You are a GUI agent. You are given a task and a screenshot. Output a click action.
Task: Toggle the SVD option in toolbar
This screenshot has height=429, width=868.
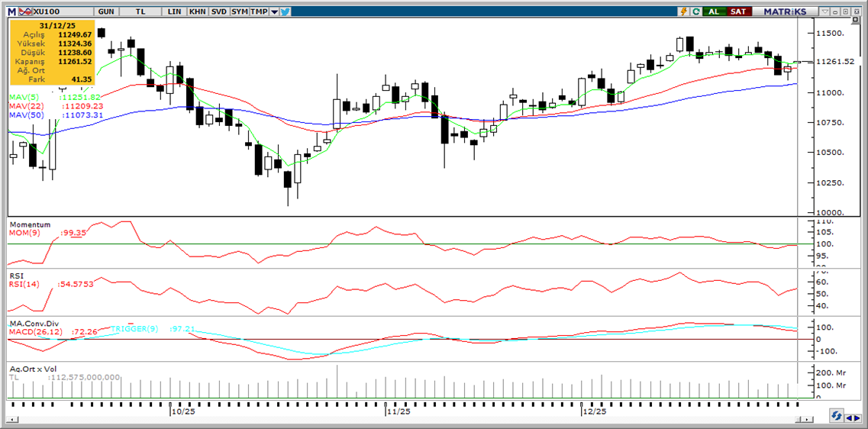tap(218, 11)
